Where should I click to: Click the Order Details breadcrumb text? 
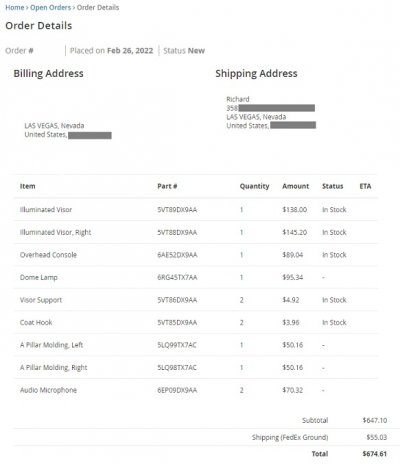click(x=98, y=7)
